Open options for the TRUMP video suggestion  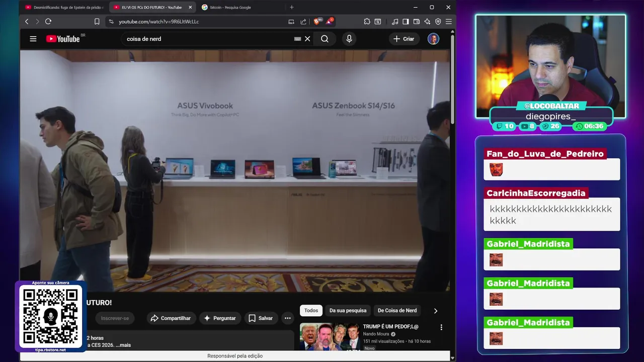tap(441, 327)
